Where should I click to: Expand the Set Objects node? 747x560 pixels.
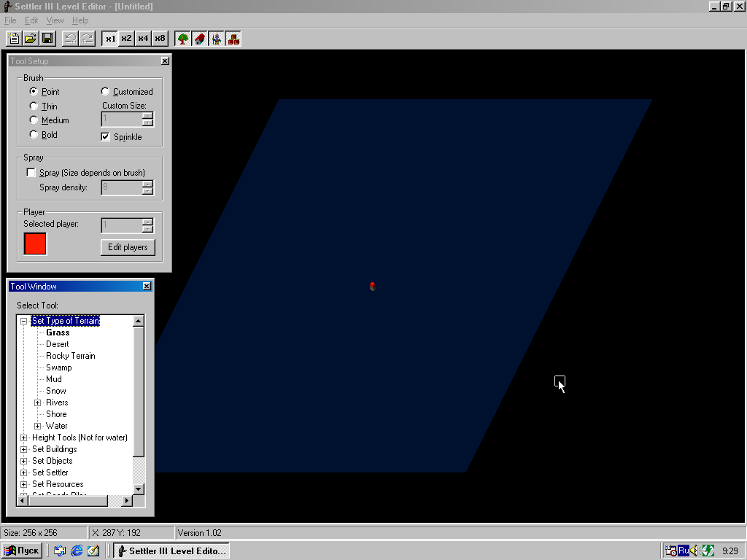23,461
